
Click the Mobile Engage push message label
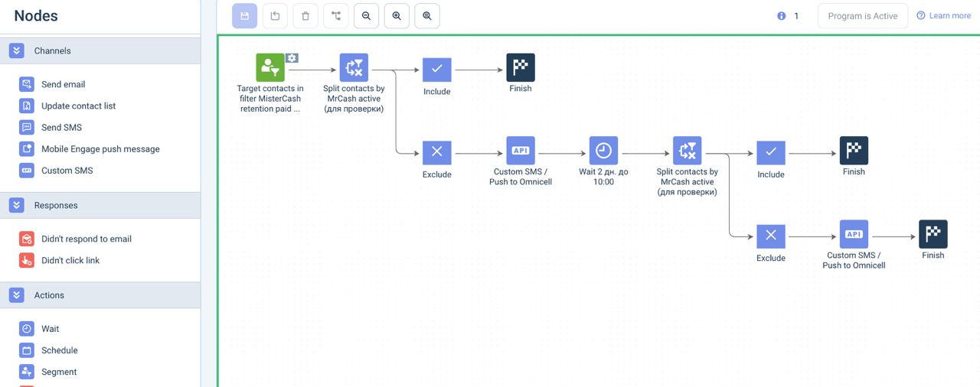click(x=100, y=148)
